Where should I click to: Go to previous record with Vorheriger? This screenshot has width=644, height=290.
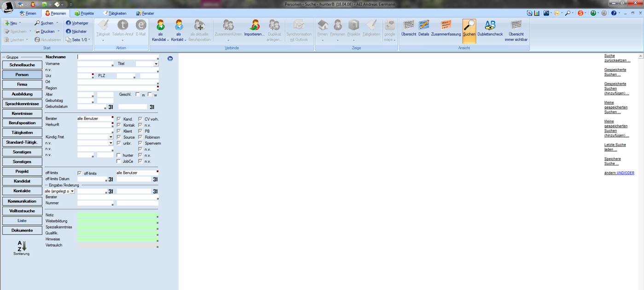tap(77, 23)
